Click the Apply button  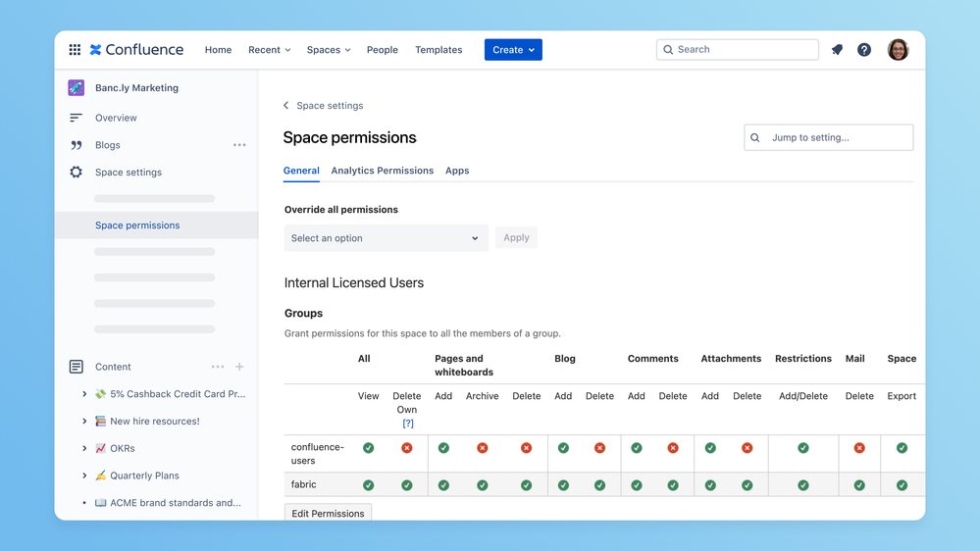pos(516,237)
